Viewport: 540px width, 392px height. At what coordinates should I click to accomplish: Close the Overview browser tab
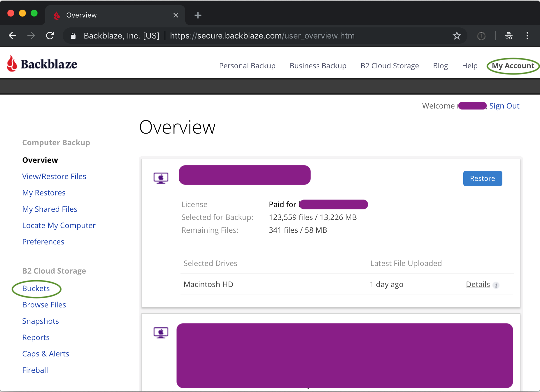tap(176, 15)
